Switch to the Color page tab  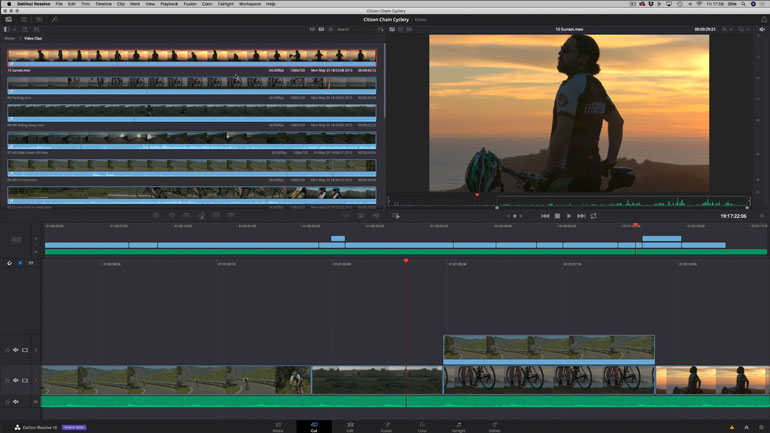[x=422, y=427]
